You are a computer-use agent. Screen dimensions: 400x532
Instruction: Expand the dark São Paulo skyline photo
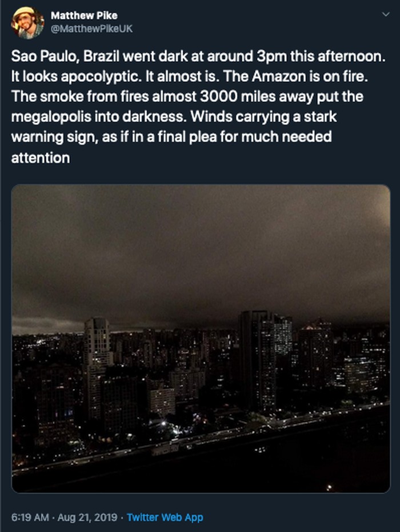201,338
